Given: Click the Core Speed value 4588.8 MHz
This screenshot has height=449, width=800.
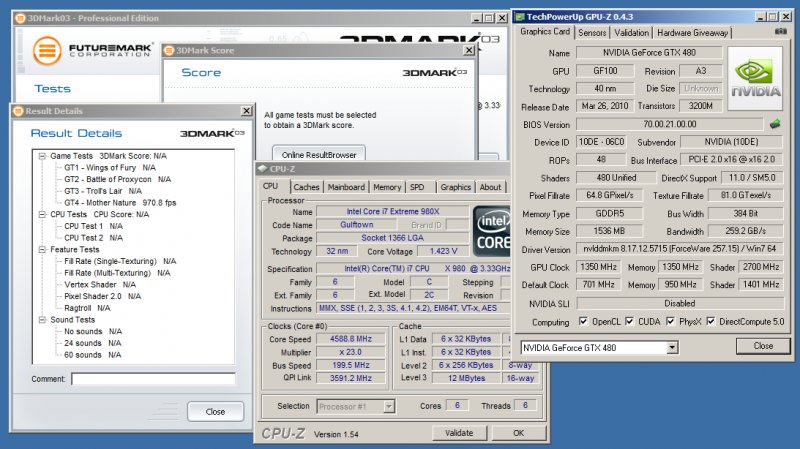Looking at the screenshot, I should pos(351,339).
